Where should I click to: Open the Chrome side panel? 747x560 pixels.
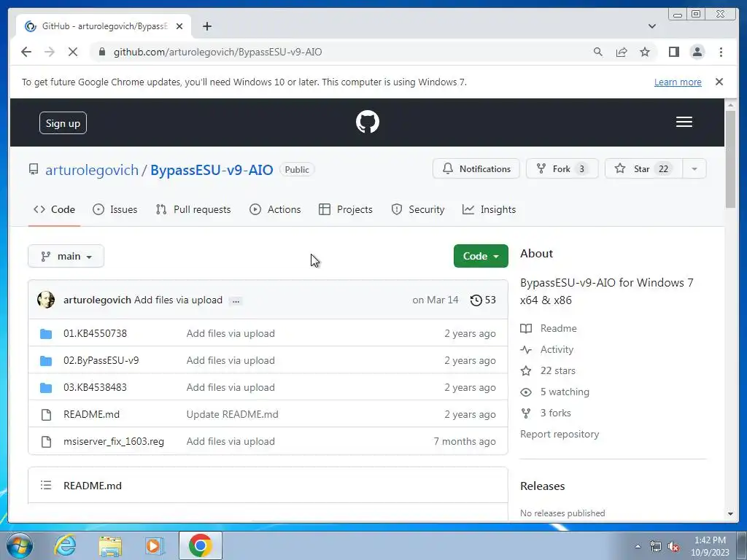click(x=673, y=52)
